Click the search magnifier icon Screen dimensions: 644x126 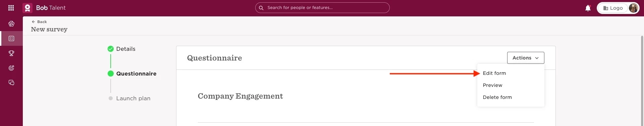261,8
